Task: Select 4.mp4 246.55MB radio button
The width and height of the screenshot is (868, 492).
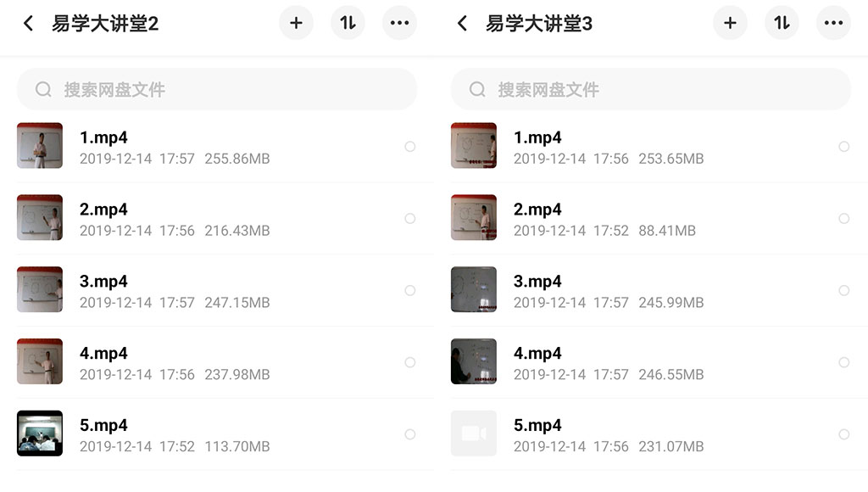Action: click(843, 362)
